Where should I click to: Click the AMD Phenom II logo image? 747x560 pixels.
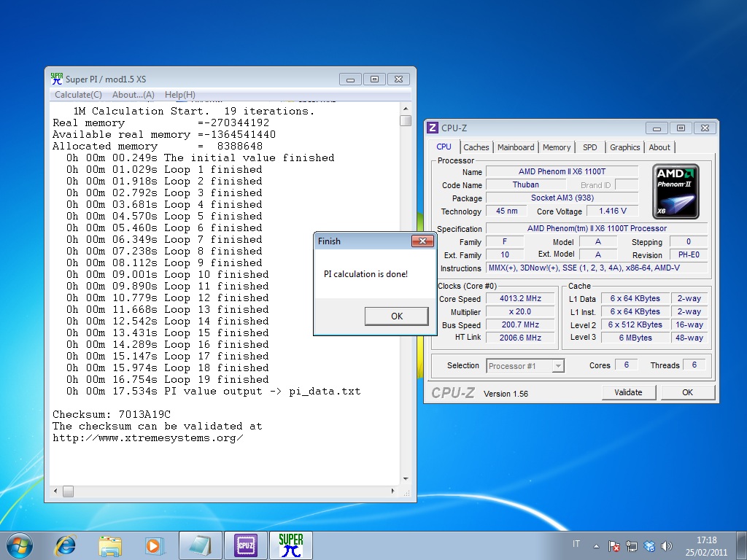[x=676, y=192]
